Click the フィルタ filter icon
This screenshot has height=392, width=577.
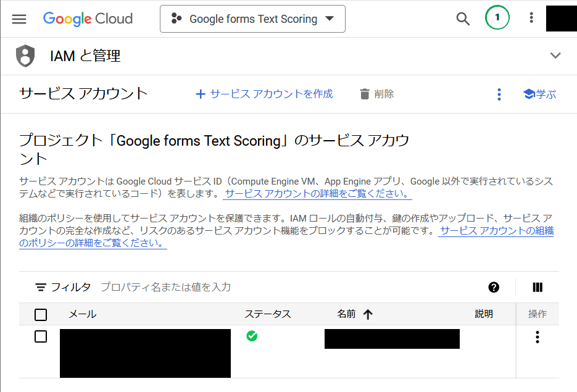(x=41, y=287)
